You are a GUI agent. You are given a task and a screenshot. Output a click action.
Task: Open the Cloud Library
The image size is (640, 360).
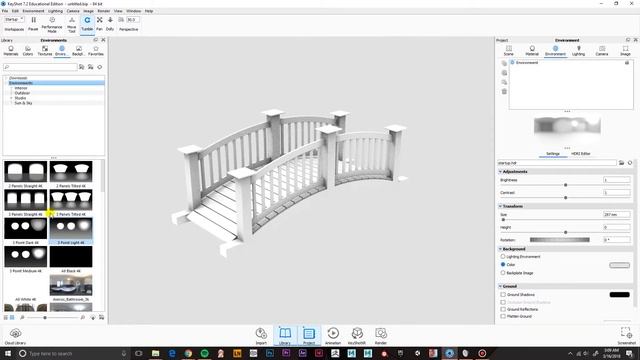(15, 336)
